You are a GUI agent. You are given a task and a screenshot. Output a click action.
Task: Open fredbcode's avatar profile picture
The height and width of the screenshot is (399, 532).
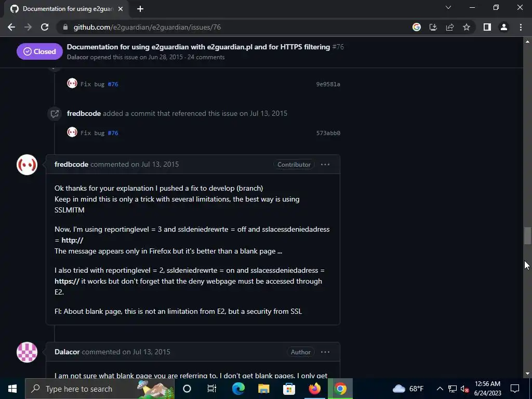[27, 165]
